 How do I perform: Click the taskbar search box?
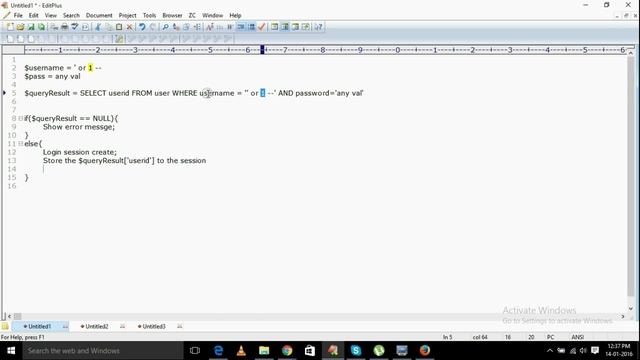[x=103, y=351]
